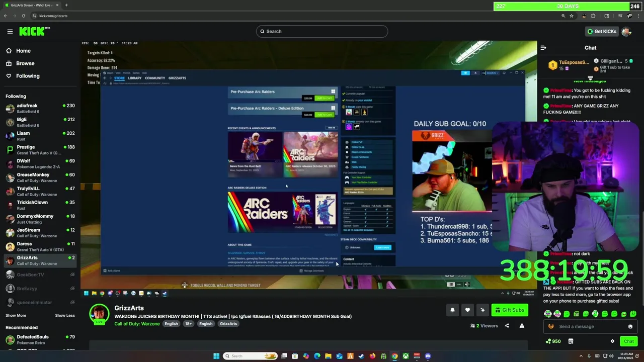Click the 18+ stream tag
This screenshot has height=362, width=644.
[x=188, y=324]
